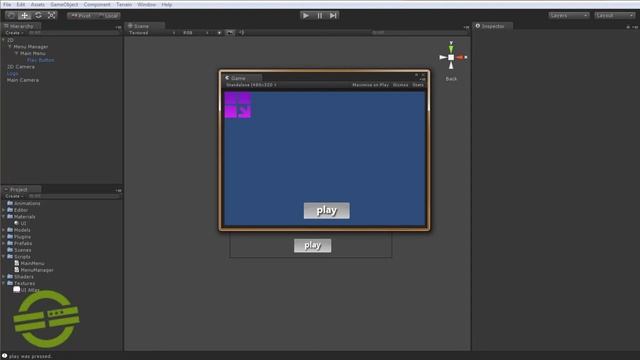This screenshot has width=640, height=360.
Task: Open Standalone resolution dropdown in Game window
Action: (x=251, y=85)
